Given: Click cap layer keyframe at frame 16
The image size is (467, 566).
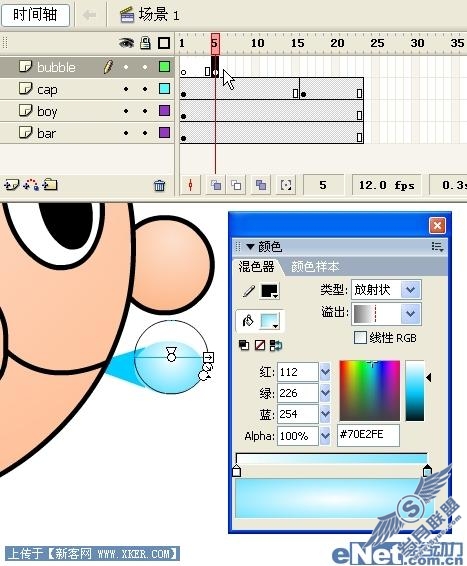Looking at the screenshot, I should pyautogui.click(x=304, y=95).
